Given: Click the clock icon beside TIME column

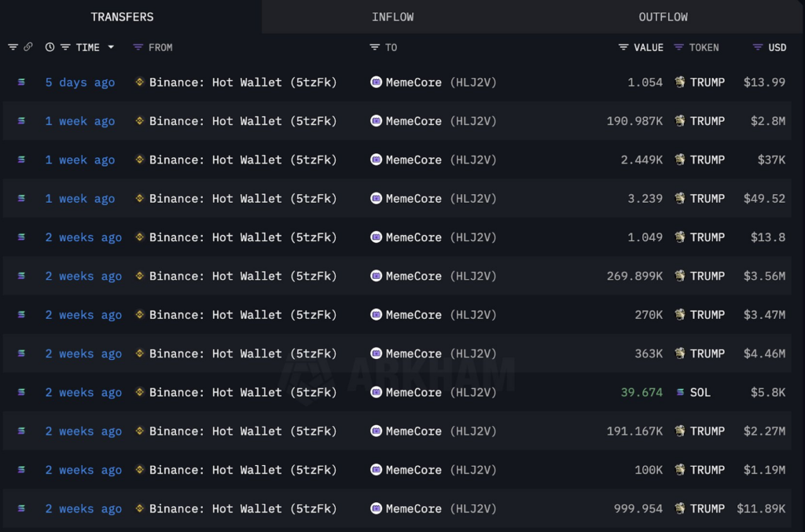Looking at the screenshot, I should (x=50, y=47).
